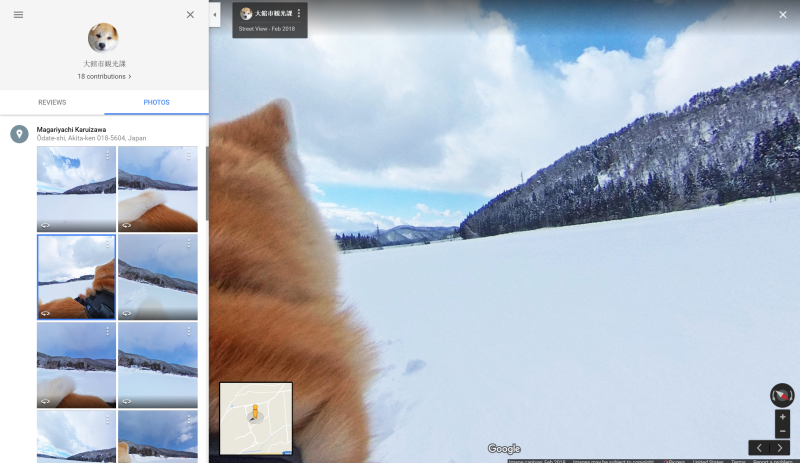
Task: Open three-dot menu on first photo thumbnail
Action: pyautogui.click(x=107, y=156)
